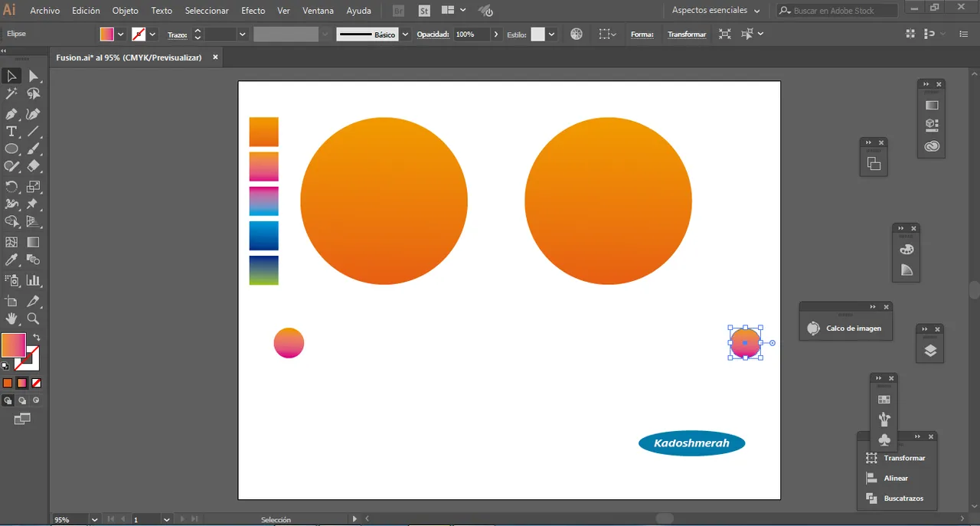Viewport: 980px width, 526px height.
Task: Open the zoom level dropdown at 95%
Action: pyautogui.click(x=94, y=520)
